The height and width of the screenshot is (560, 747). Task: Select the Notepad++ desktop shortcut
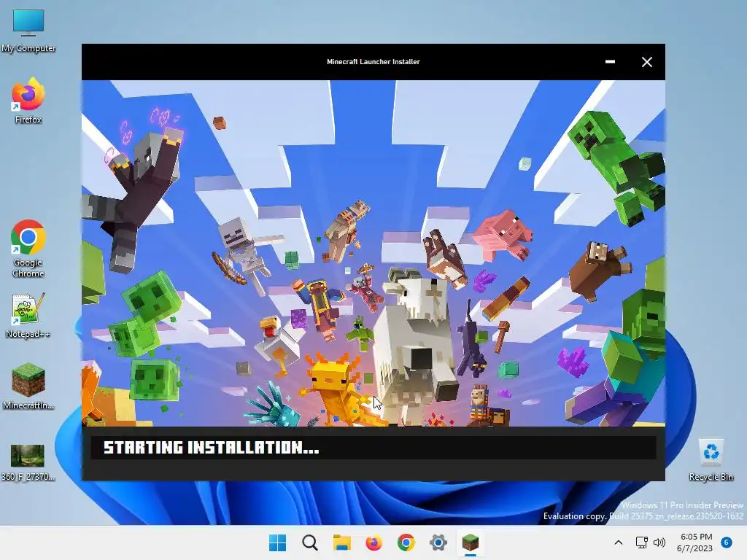pos(28,316)
